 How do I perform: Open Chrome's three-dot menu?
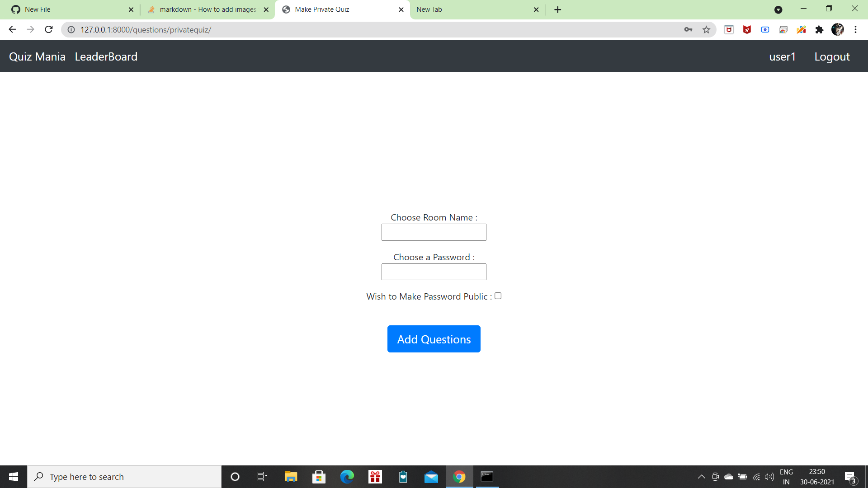click(x=855, y=29)
